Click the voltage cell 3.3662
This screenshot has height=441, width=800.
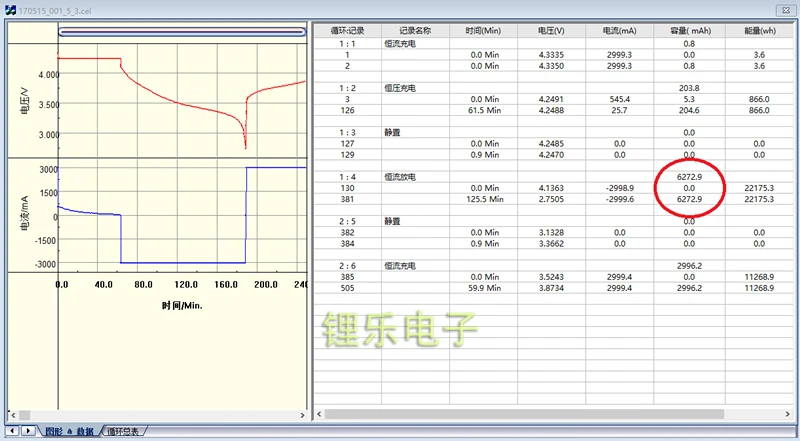551,243
